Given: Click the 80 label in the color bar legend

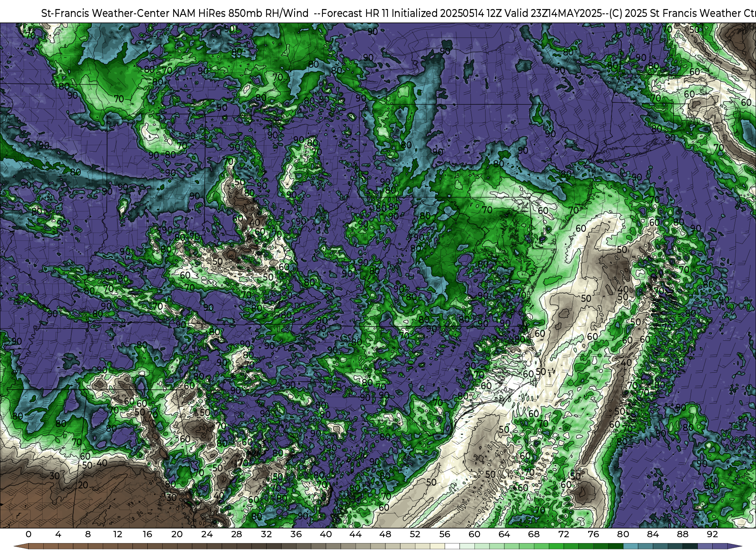Looking at the screenshot, I should click(x=623, y=534).
